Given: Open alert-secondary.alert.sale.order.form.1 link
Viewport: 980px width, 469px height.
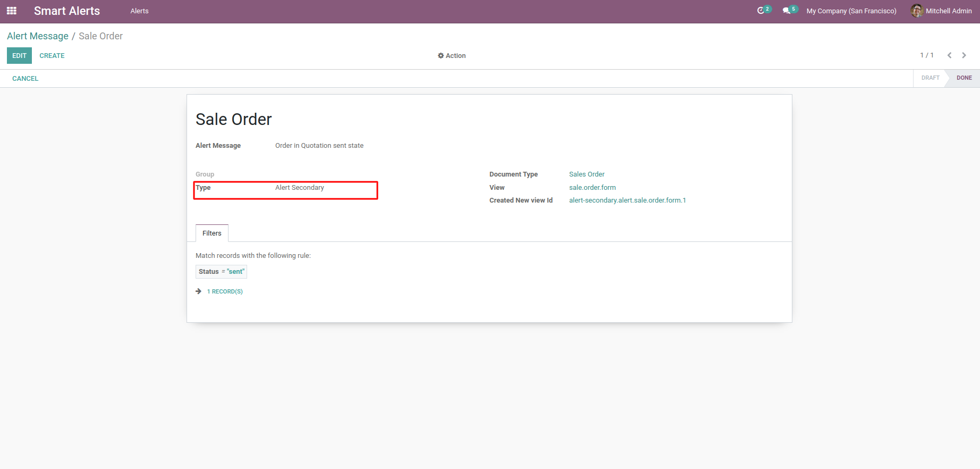Looking at the screenshot, I should (x=628, y=200).
